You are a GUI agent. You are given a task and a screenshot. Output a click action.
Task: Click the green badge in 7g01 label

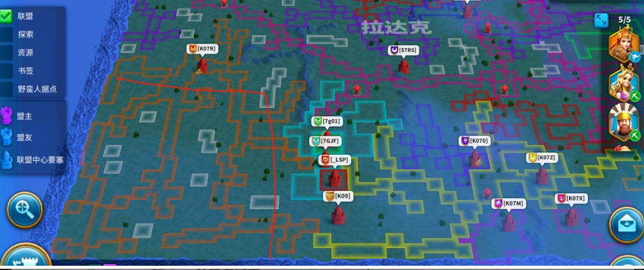[x=318, y=121]
